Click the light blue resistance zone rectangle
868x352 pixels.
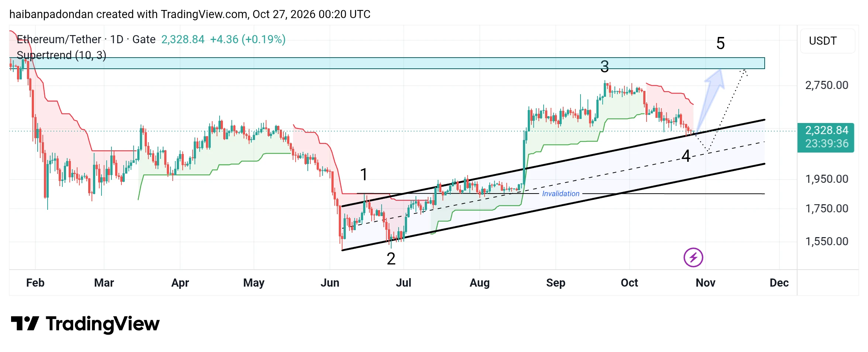pyautogui.click(x=387, y=63)
